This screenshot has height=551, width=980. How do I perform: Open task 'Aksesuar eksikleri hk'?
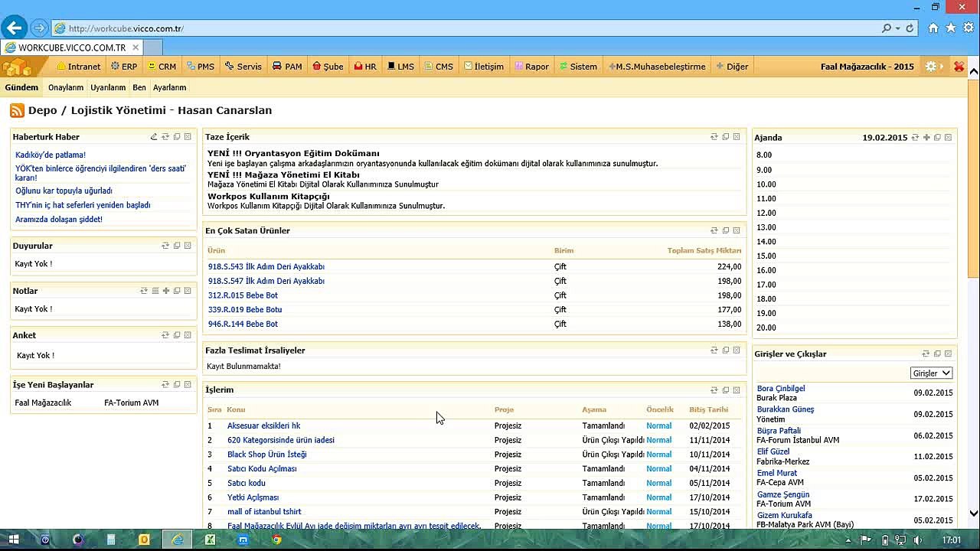pyautogui.click(x=264, y=426)
